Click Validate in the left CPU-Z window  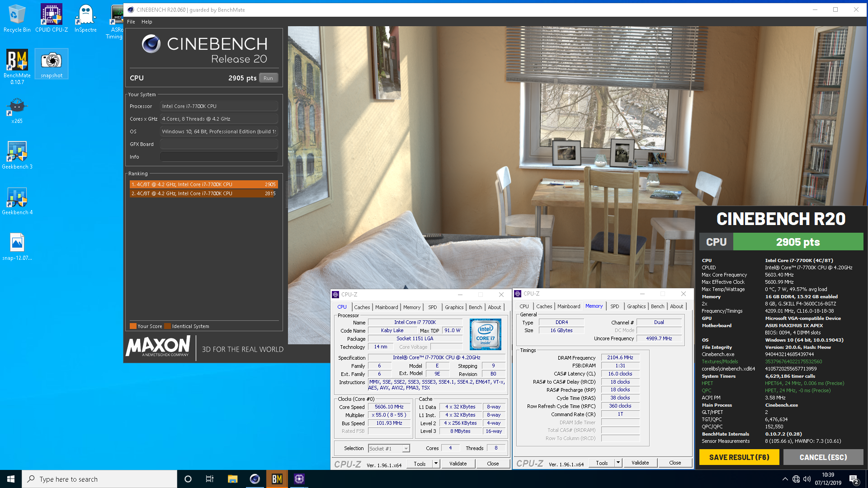click(458, 464)
